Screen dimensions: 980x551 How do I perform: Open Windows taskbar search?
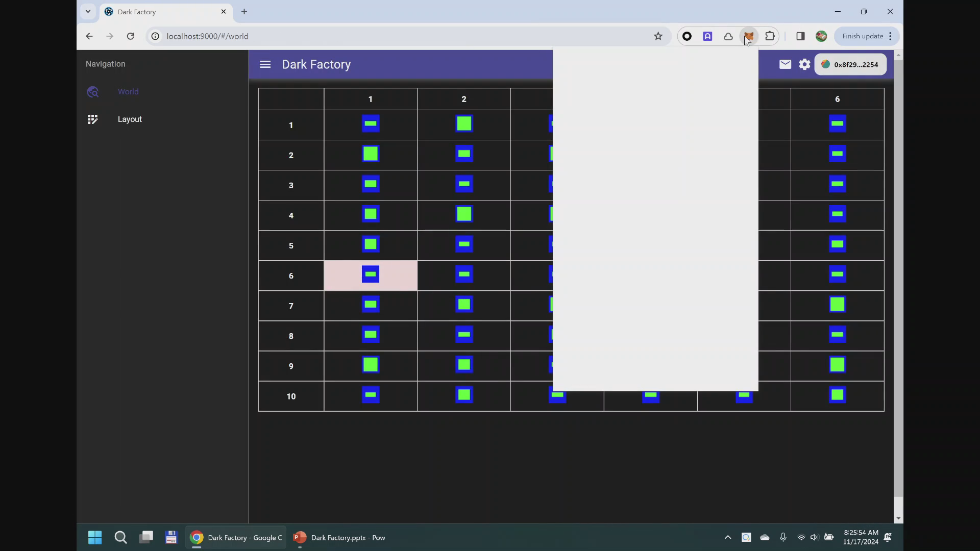[120, 537]
